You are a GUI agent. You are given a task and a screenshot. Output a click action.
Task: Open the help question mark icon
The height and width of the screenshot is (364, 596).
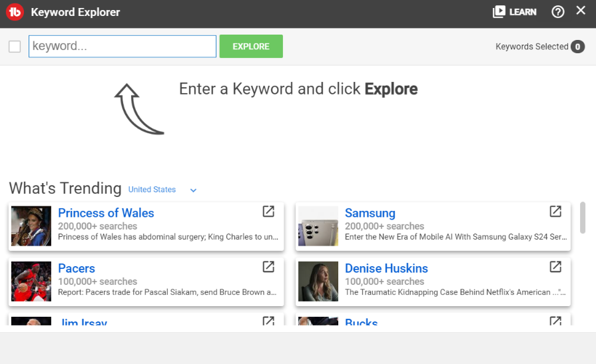click(557, 12)
